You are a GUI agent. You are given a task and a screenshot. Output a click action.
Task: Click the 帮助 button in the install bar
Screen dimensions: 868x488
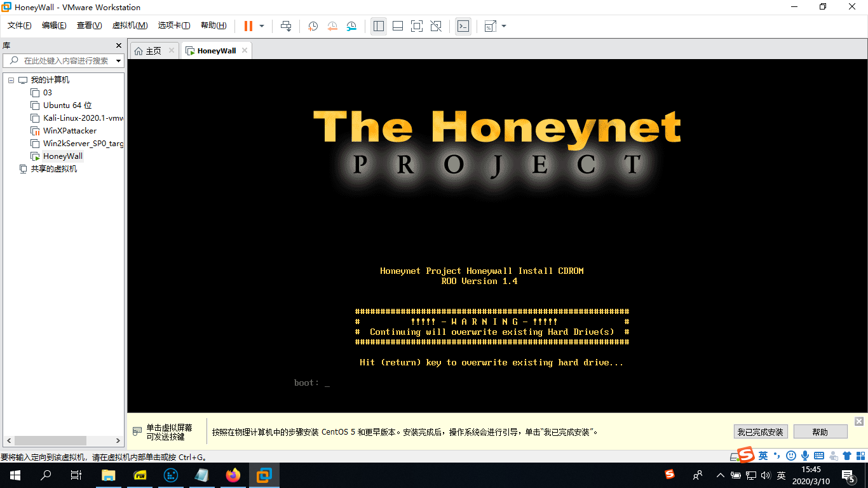pos(820,432)
